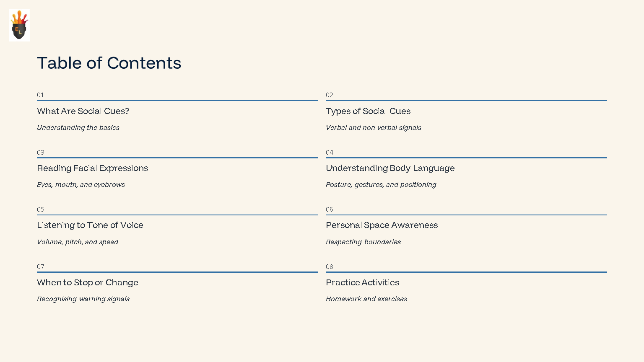Select Understanding Body Language entry

[390, 168]
